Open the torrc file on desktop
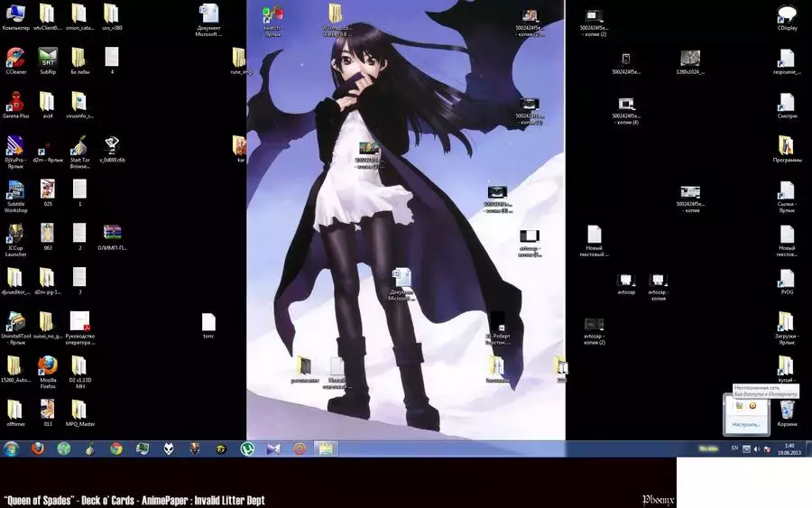 point(208,325)
